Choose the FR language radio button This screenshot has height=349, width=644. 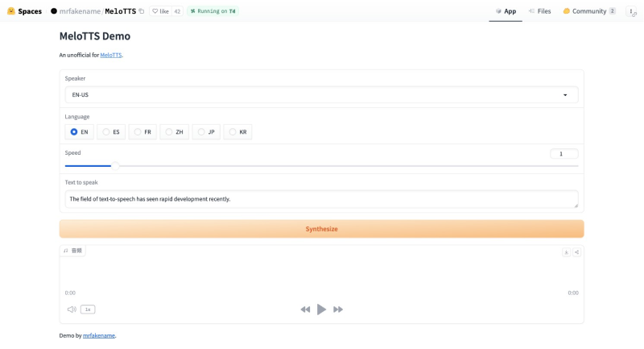pyautogui.click(x=138, y=131)
